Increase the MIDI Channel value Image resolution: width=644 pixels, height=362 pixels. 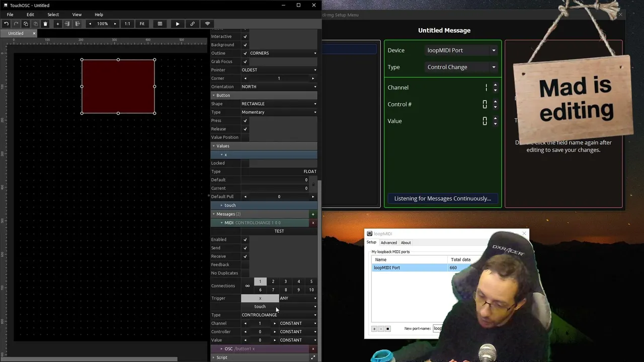275,323
